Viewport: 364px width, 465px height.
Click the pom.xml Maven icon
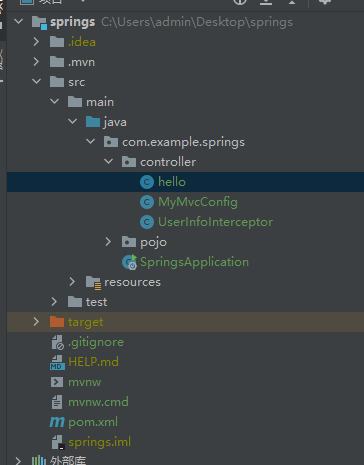[57, 422]
